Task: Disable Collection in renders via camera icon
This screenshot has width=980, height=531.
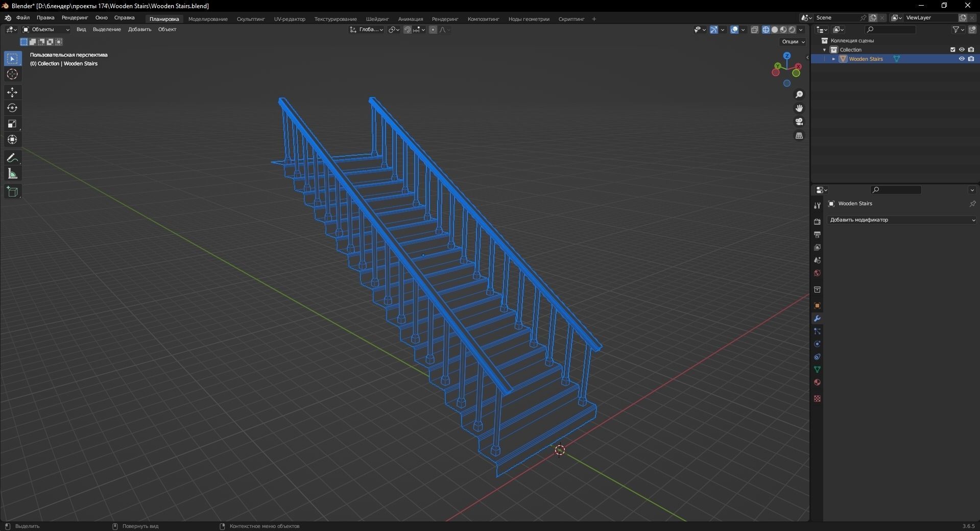Action: [x=971, y=50]
